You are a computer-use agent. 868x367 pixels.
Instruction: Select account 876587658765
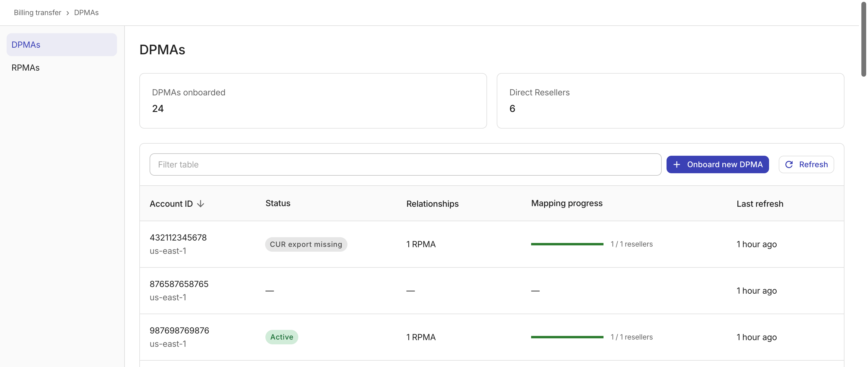179,284
